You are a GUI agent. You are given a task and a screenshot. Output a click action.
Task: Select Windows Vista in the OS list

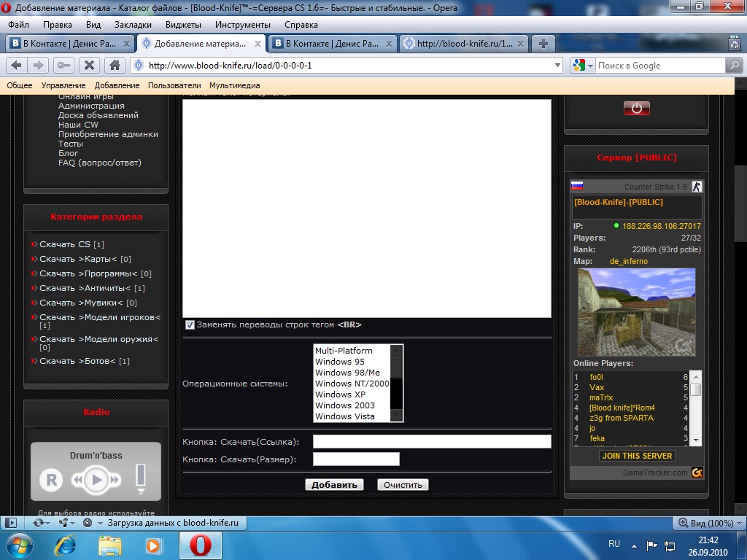point(352,416)
